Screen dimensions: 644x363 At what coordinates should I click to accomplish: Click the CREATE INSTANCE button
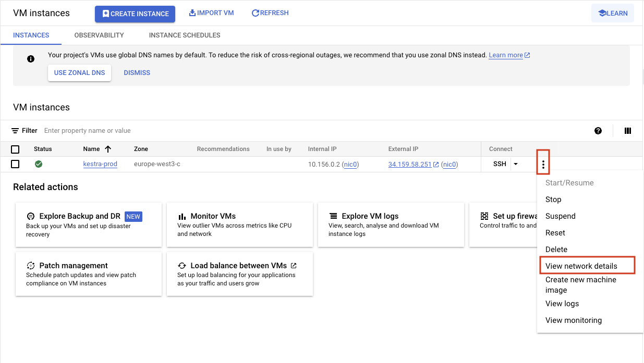(135, 14)
